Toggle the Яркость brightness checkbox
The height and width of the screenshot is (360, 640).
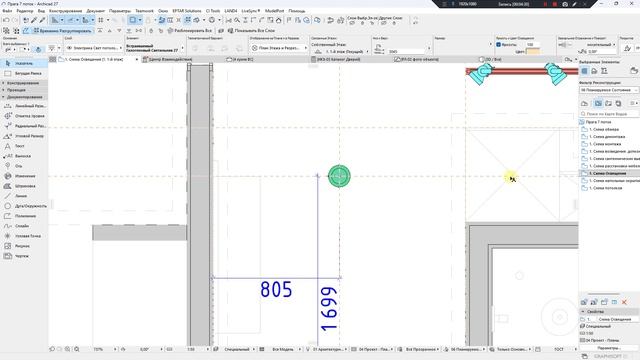click(x=498, y=44)
